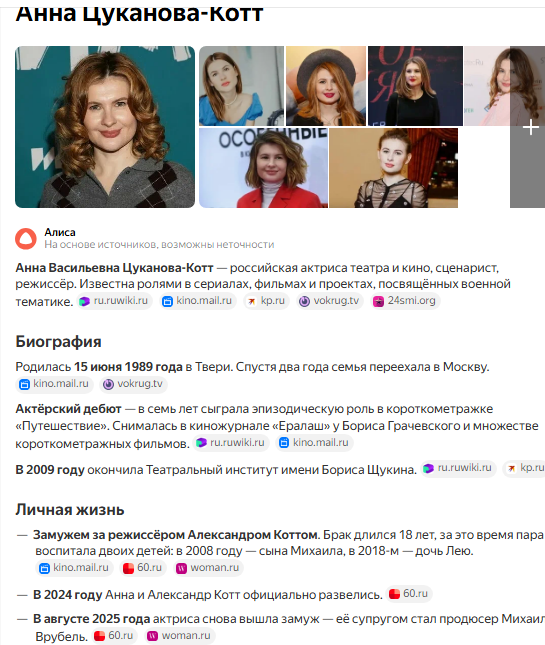This screenshot has width=545, height=645.
Task: Open vokrug.tv source next to kp.ru
Action: click(330, 301)
